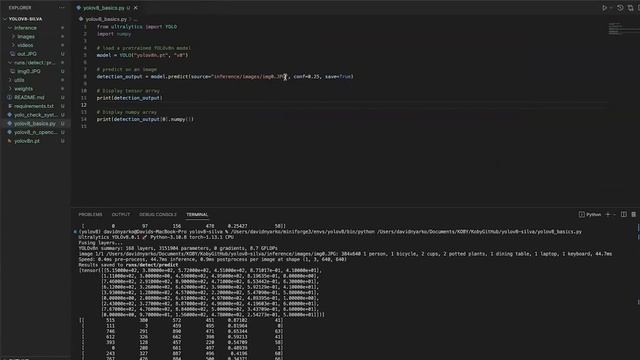Image resolution: width=640 pixels, height=360 pixels.
Task: Click 'import numpy' on line 2
Action: point(114,34)
